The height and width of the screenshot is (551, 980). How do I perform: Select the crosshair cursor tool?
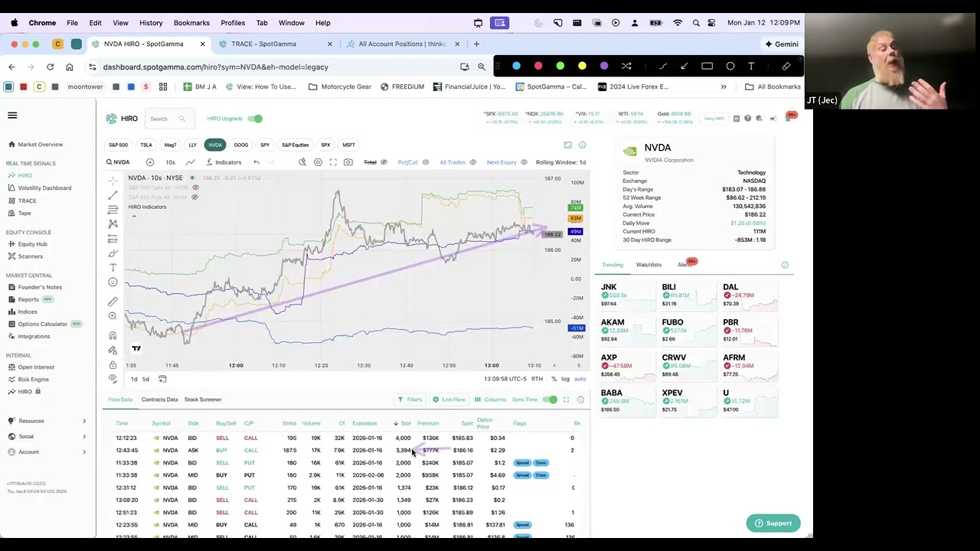tap(113, 181)
